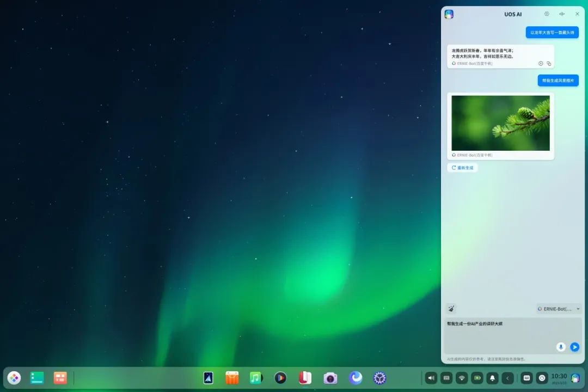Viewport: 588px width, 392px height.
Task: Open the power shutdown button in tray
Action: point(542,378)
